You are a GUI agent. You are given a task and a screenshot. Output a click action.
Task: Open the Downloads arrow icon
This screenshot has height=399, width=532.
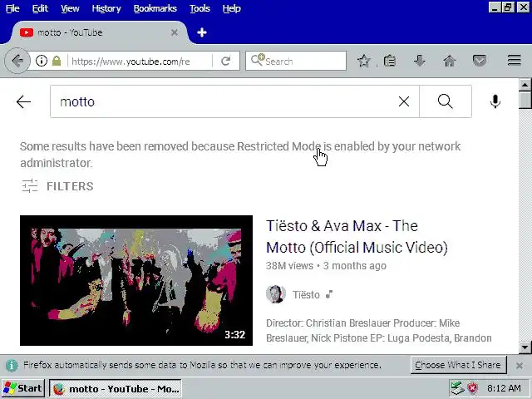tap(419, 61)
